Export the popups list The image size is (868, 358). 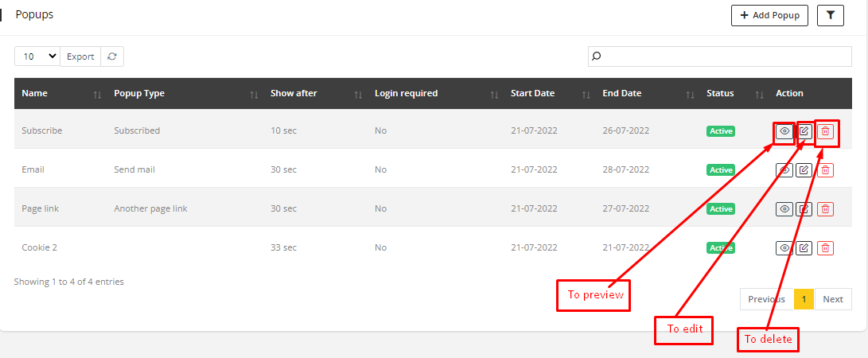(x=80, y=56)
